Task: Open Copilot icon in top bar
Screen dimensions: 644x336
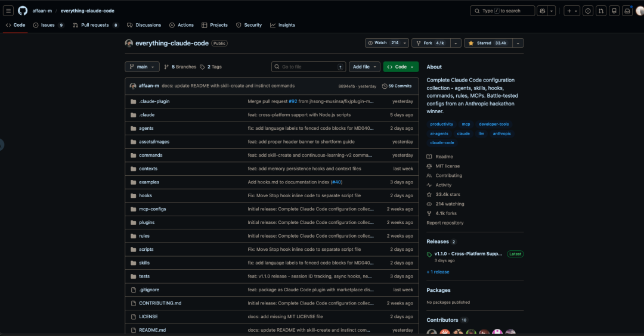Action: 542,11
